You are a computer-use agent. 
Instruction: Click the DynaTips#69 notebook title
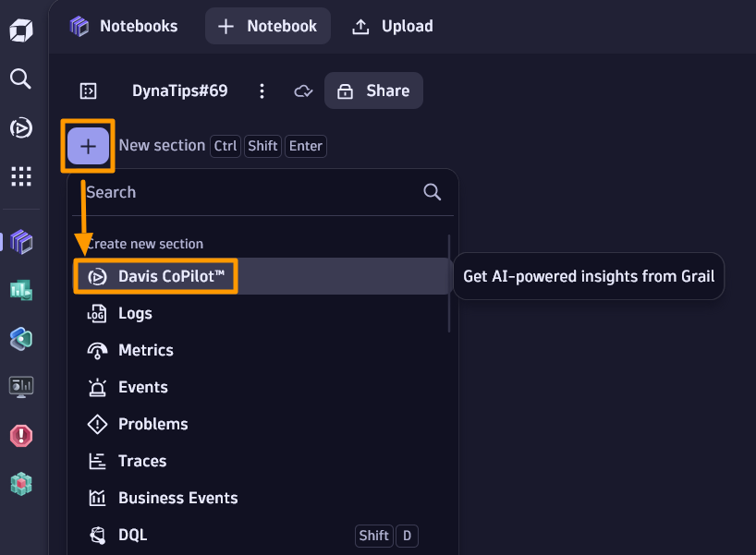pyautogui.click(x=180, y=90)
